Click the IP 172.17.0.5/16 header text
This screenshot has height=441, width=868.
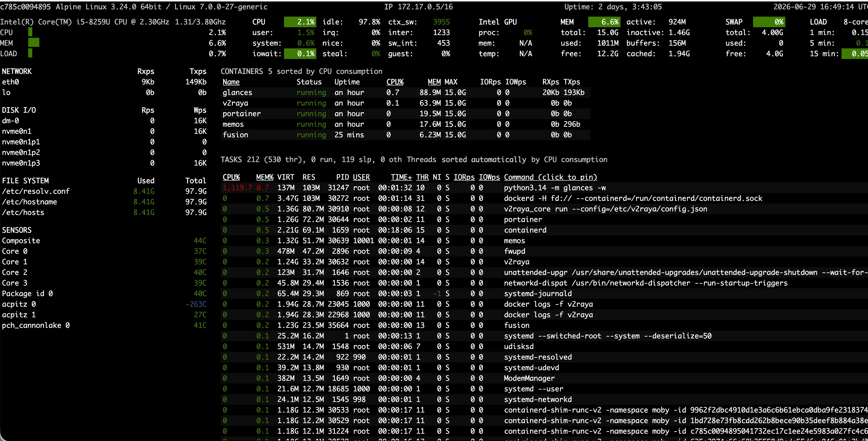coord(418,7)
